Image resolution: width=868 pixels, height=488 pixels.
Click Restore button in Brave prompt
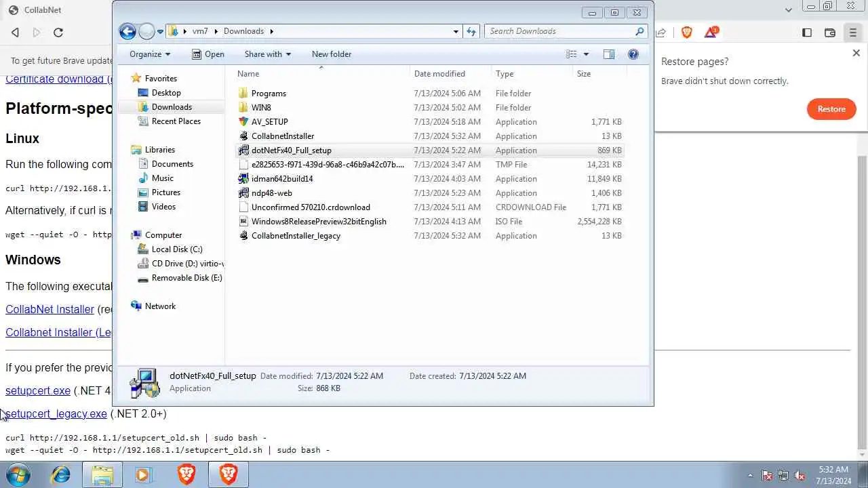(x=831, y=109)
